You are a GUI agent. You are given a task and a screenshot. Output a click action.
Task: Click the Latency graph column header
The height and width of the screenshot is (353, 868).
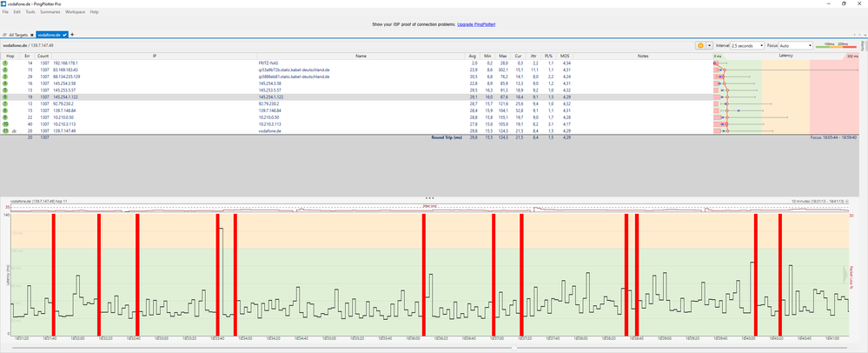785,56
